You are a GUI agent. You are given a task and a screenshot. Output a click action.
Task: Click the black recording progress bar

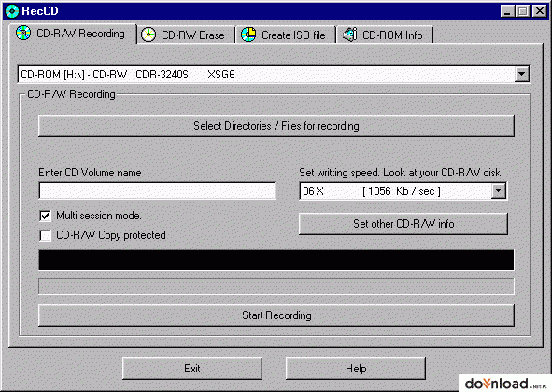pos(276,260)
